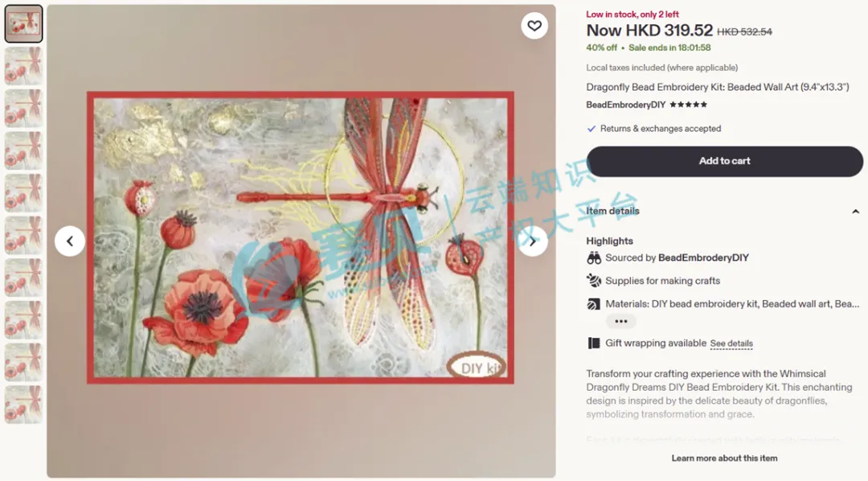Click the star rating beside BeadEmbroderyDIY
This screenshot has width=868, height=481.
pyautogui.click(x=688, y=105)
